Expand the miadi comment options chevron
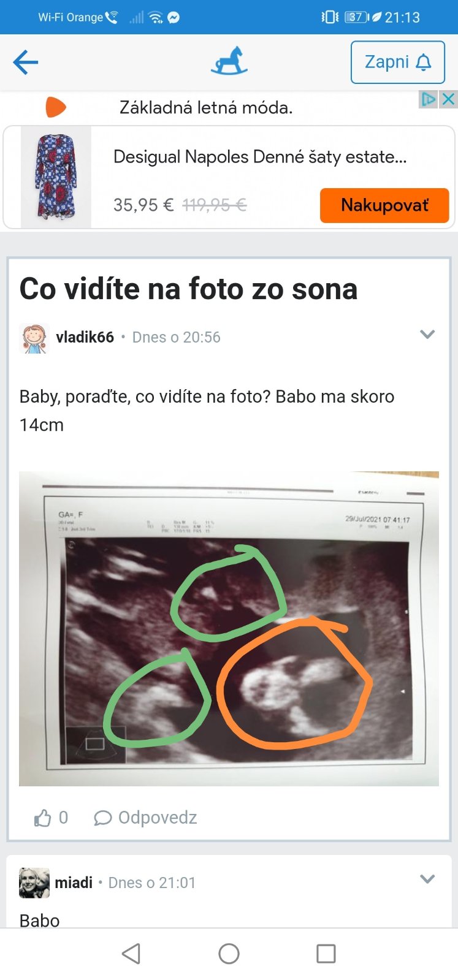Viewport: 458px width, 980px height. pyautogui.click(x=427, y=879)
